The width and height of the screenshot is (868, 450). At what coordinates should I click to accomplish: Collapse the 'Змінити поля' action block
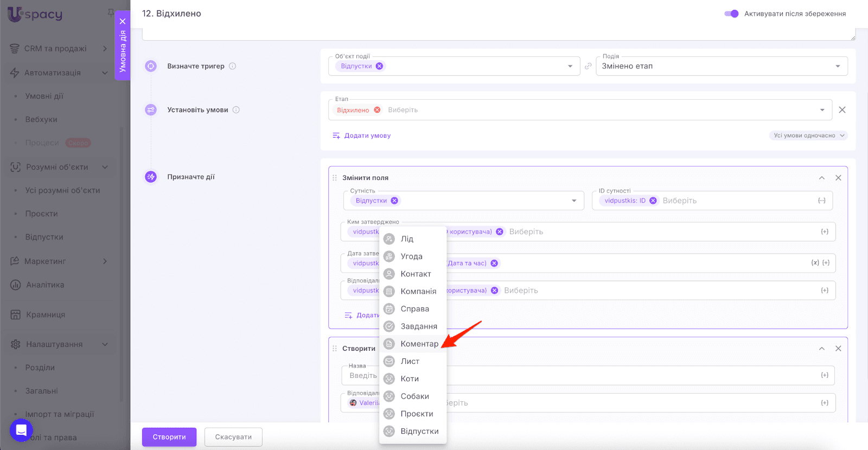pos(822,178)
